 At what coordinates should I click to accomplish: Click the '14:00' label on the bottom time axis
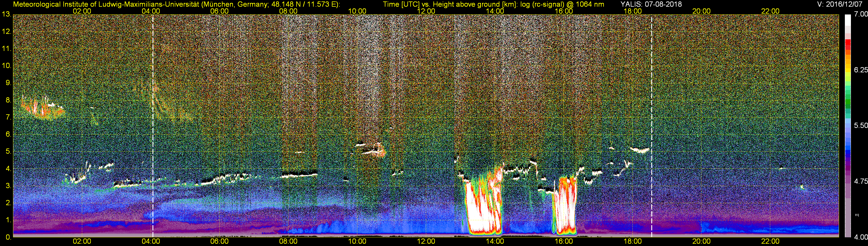click(x=495, y=242)
